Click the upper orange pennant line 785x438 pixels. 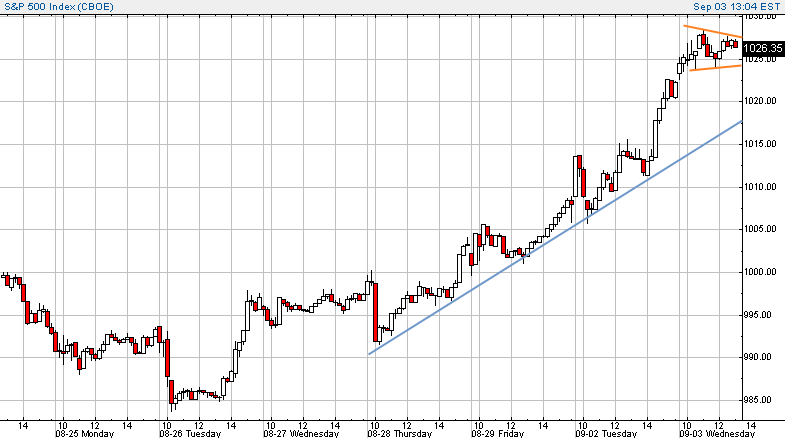pos(713,32)
